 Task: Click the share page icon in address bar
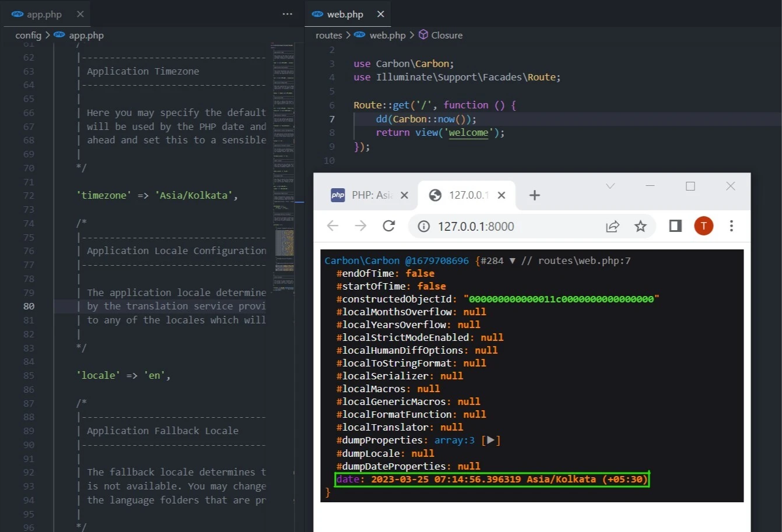coord(612,226)
